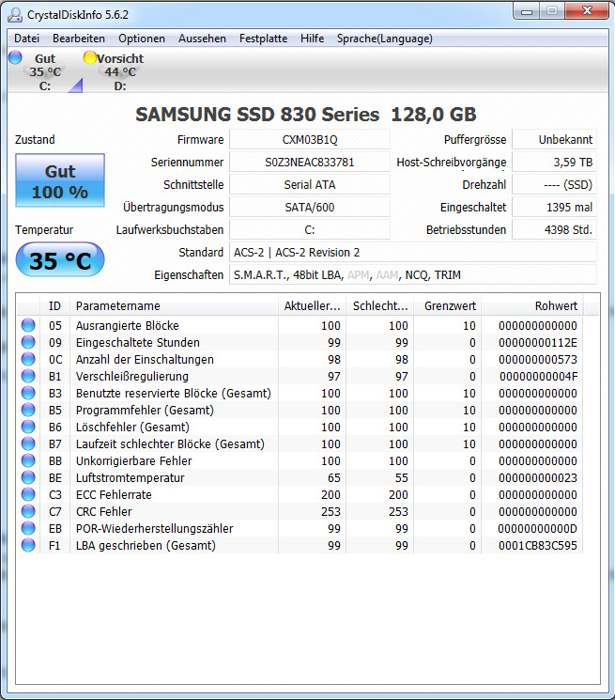
Task: Click the CrystalDiskInfo title bar app icon
Action: point(15,15)
